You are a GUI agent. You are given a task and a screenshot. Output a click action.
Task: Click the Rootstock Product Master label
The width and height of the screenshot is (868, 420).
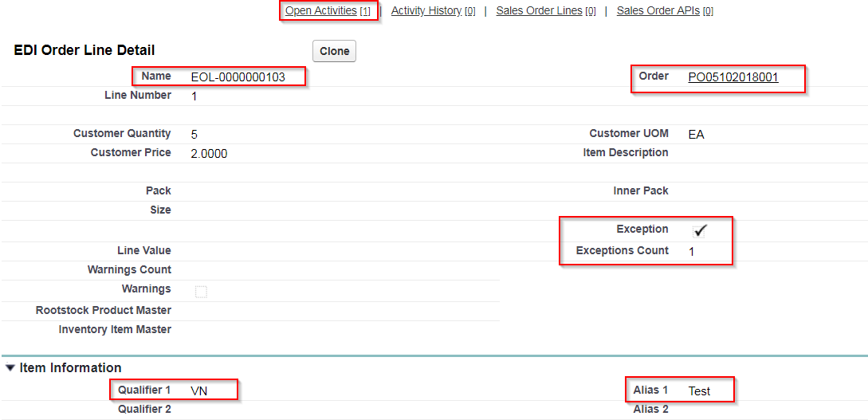104,309
